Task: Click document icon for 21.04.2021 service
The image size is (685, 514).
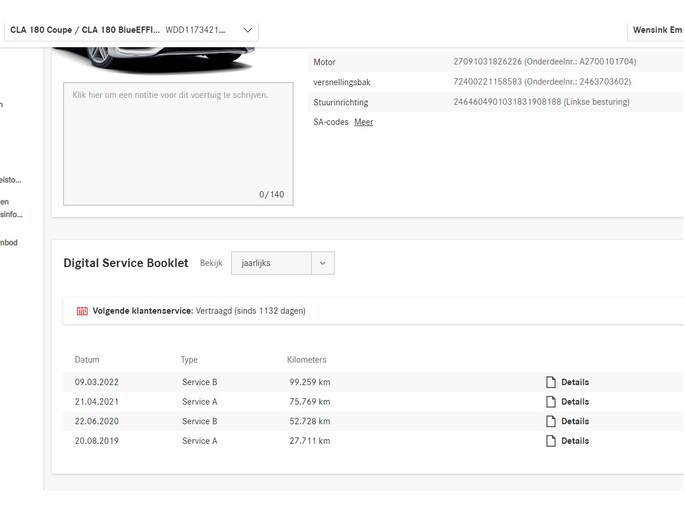Action: click(550, 402)
